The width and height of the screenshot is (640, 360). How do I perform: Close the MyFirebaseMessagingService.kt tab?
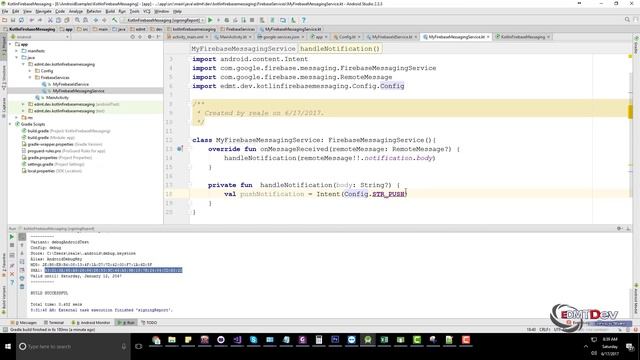point(488,37)
